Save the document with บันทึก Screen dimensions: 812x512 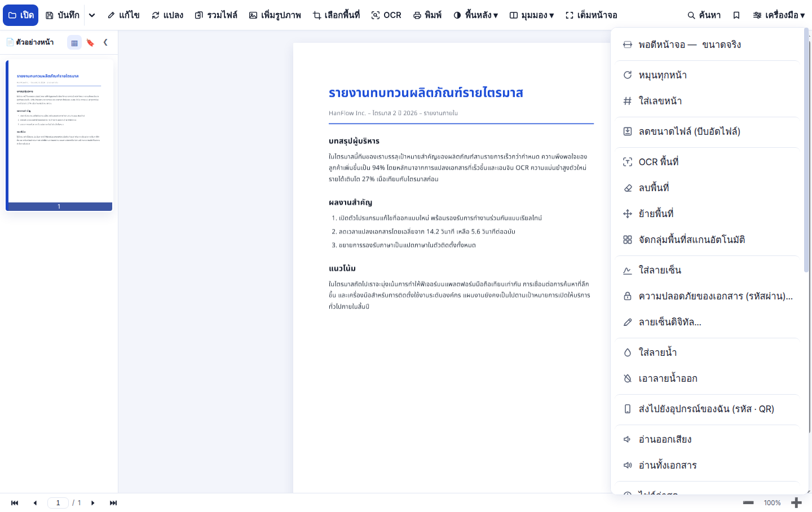tap(62, 15)
